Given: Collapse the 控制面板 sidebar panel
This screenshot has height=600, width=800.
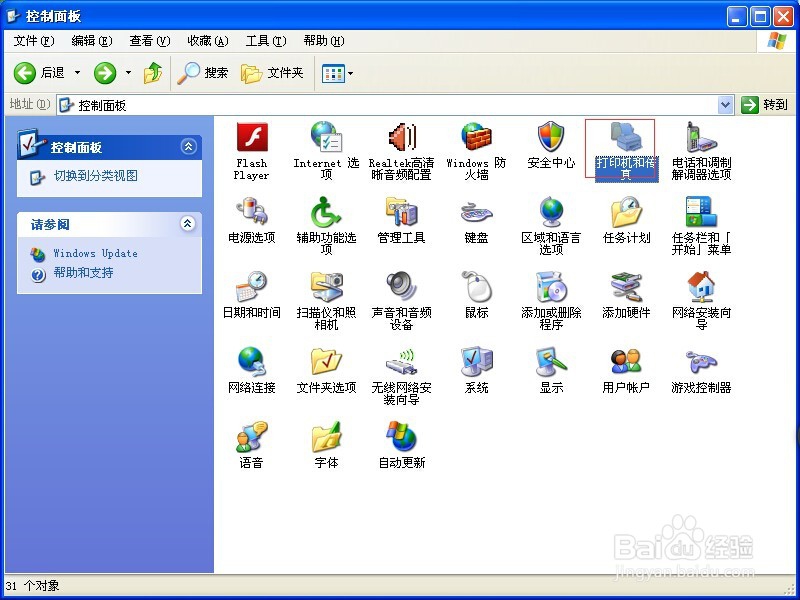Looking at the screenshot, I should click(188, 147).
